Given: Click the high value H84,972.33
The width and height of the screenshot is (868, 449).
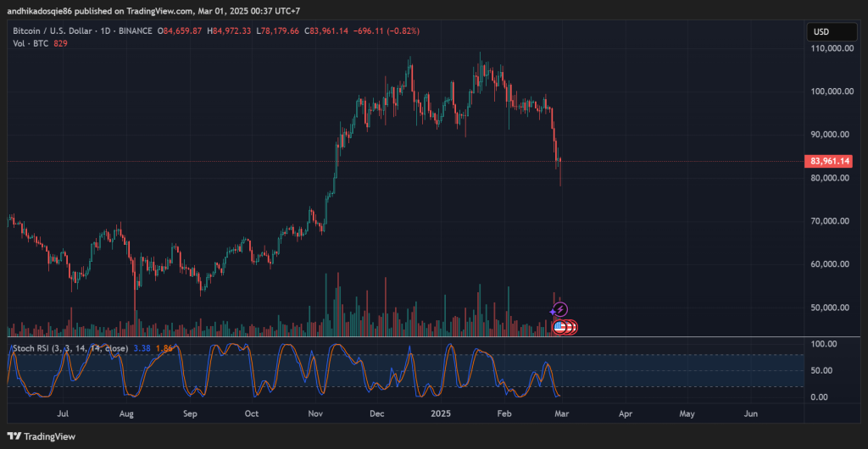Looking at the screenshot, I should pyautogui.click(x=229, y=31).
